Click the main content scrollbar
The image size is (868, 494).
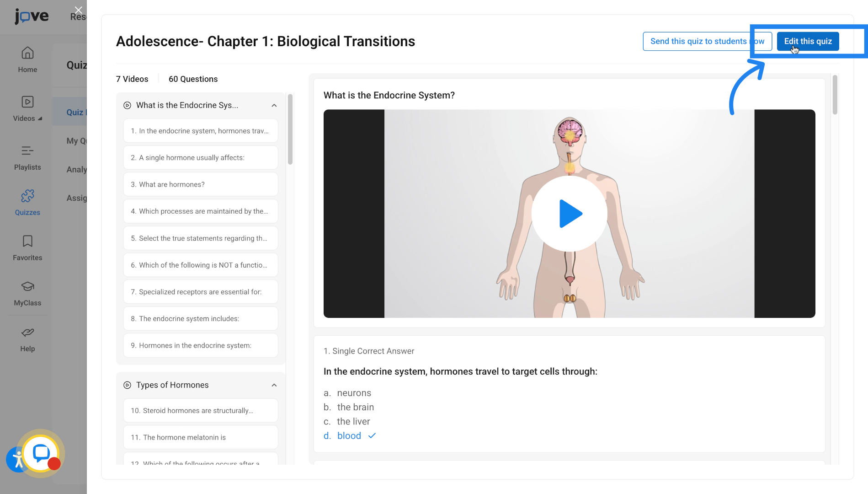click(x=835, y=95)
